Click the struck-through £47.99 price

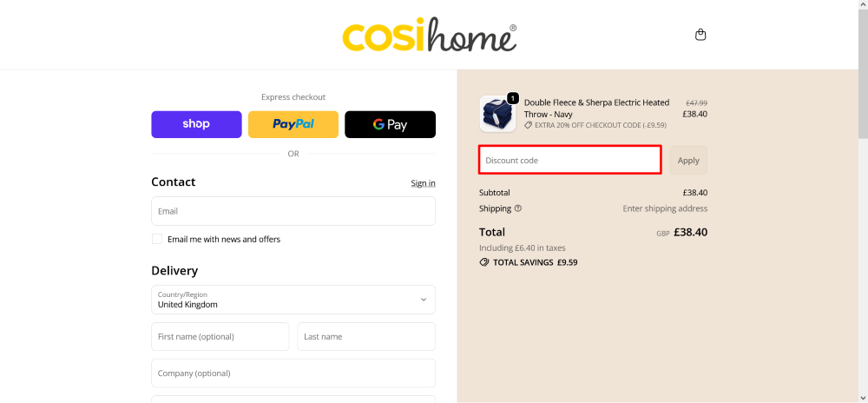pos(696,103)
